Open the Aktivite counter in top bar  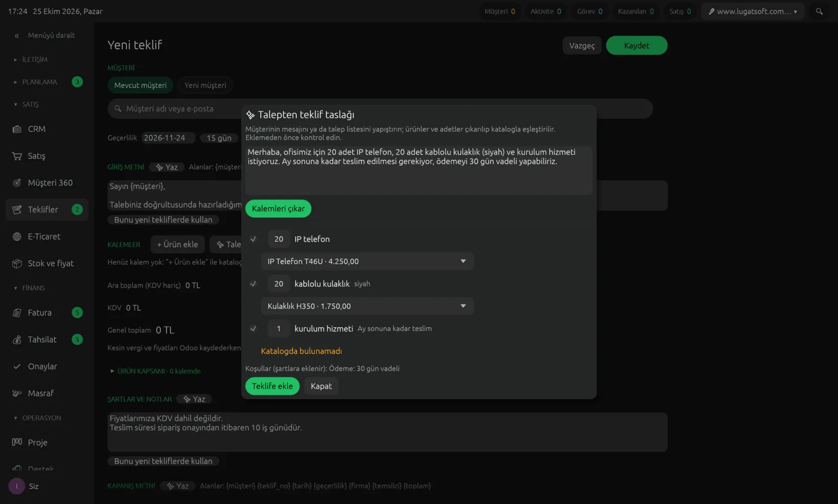click(x=546, y=11)
